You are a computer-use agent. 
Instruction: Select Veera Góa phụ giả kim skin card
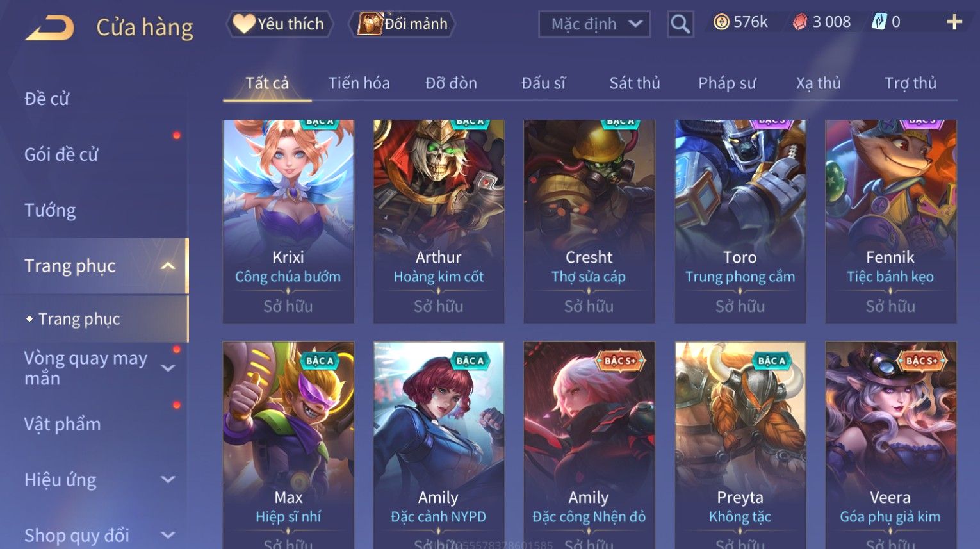(890, 445)
